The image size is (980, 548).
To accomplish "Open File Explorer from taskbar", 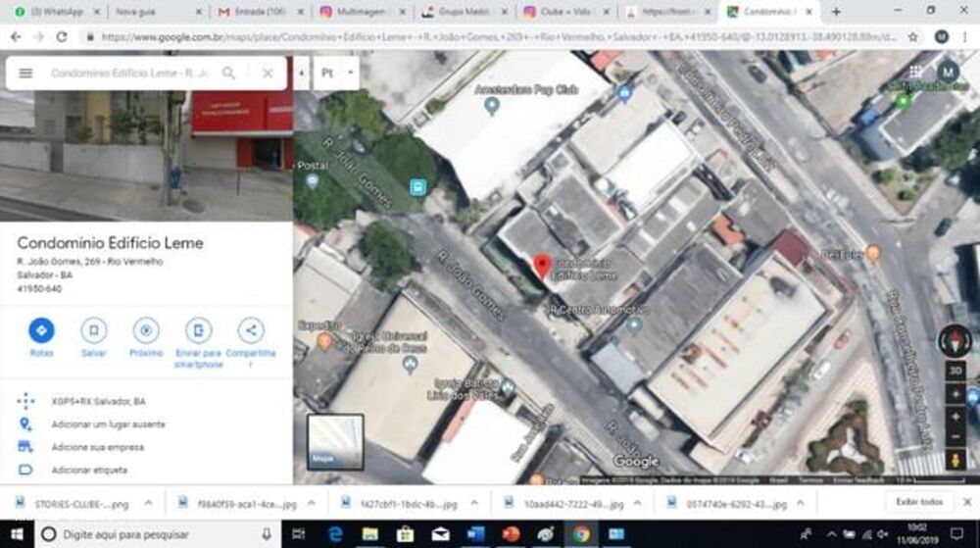I will coord(370,534).
